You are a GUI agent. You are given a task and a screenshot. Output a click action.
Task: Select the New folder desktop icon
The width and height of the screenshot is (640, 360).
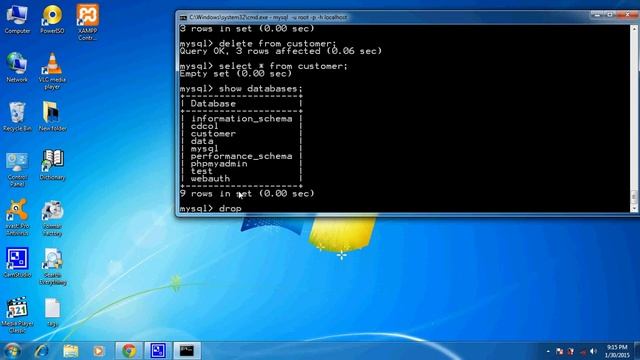point(52,117)
